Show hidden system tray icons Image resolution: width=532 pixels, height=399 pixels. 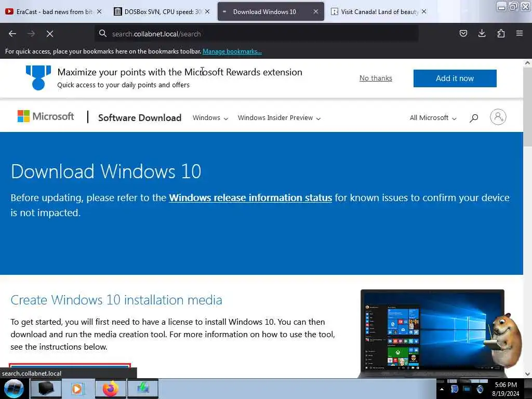click(x=442, y=389)
